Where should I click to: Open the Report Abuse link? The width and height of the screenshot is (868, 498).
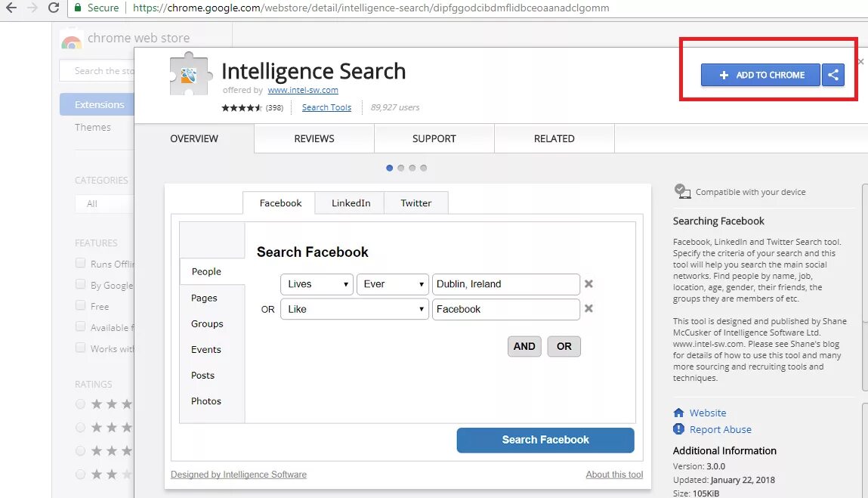click(x=720, y=429)
